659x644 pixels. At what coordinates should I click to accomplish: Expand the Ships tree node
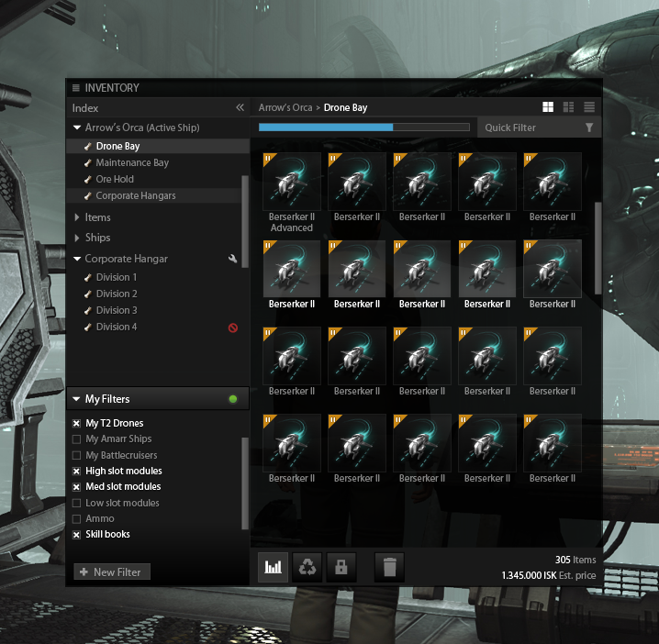77,238
